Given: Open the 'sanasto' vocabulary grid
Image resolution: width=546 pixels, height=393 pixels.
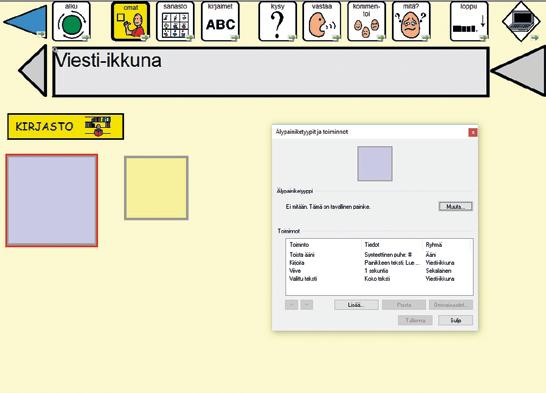Looking at the screenshot, I should (175, 21).
